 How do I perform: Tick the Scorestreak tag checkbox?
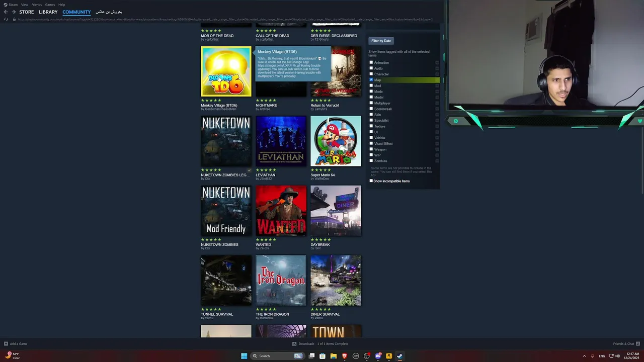click(x=371, y=109)
